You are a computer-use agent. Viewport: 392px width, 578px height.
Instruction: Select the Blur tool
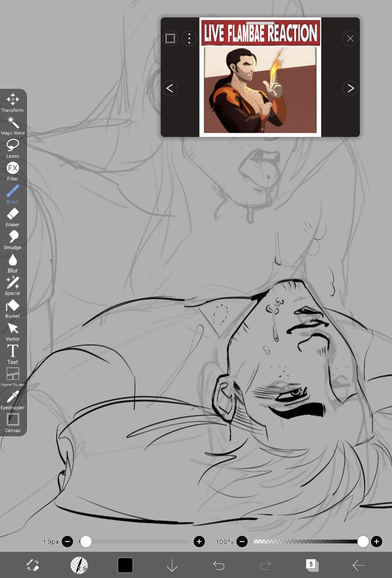point(13,263)
